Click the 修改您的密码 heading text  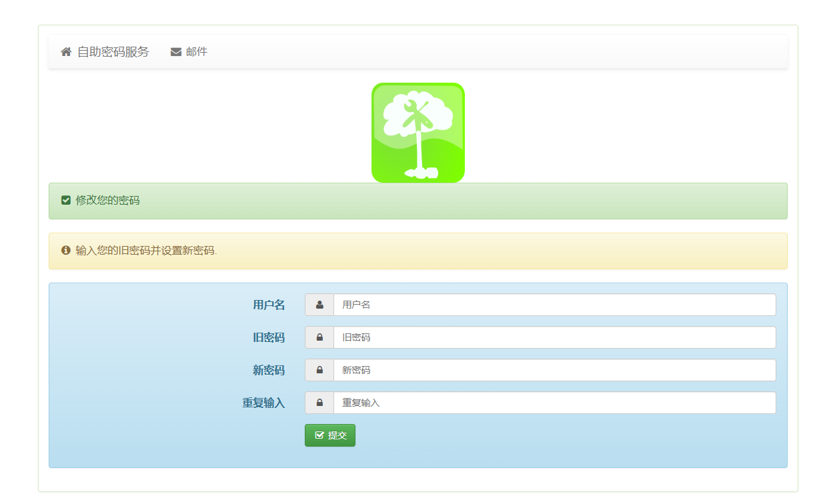click(107, 200)
